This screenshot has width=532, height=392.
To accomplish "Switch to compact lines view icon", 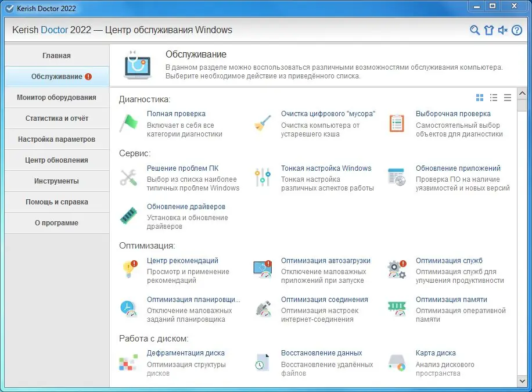I will [508, 98].
